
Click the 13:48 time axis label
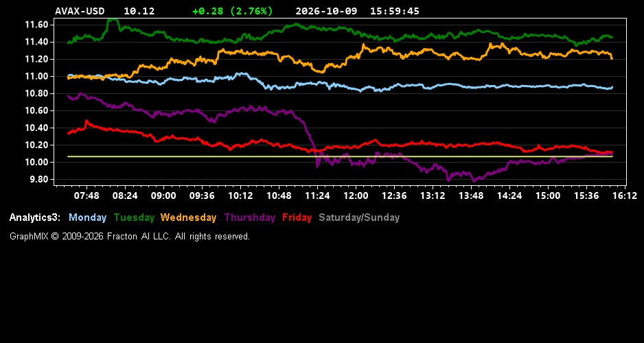pos(471,196)
